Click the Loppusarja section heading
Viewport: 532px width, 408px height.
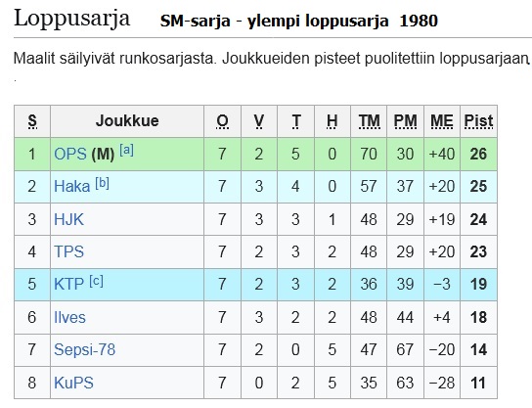tap(72, 19)
